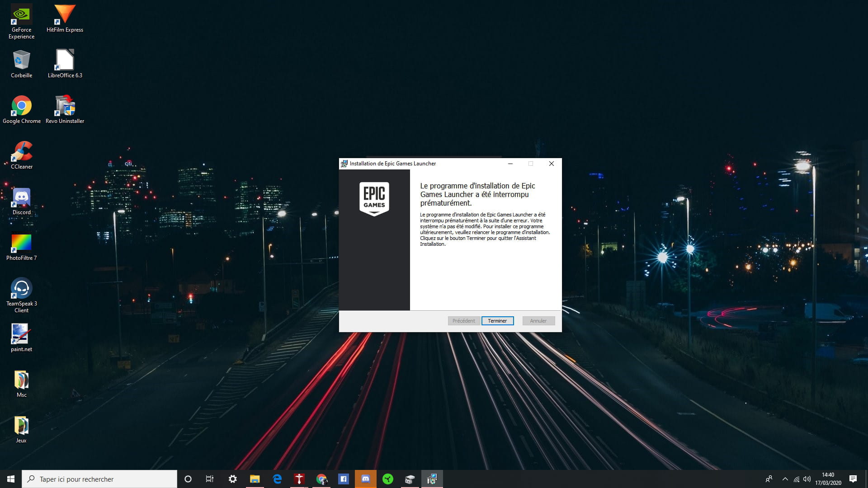This screenshot has width=868, height=488.
Task: Select the Corbeille recycle bin icon
Action: click(x=21, y=64)
